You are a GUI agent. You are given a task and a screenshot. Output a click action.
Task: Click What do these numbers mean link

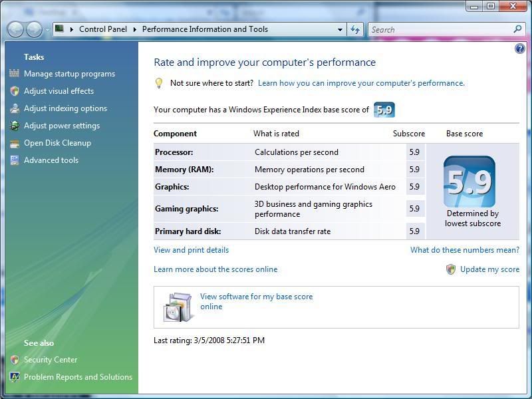click(465, 250)
